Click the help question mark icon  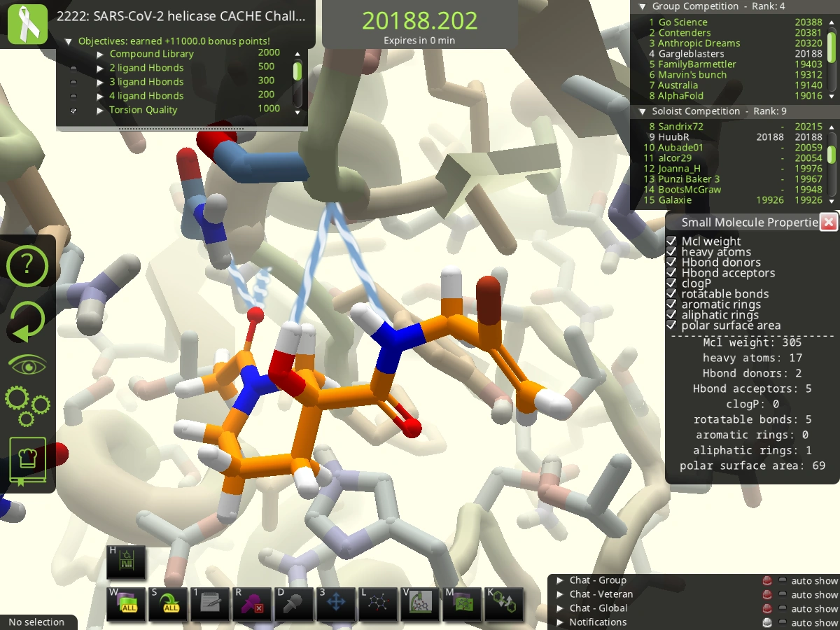click(27, 266)
